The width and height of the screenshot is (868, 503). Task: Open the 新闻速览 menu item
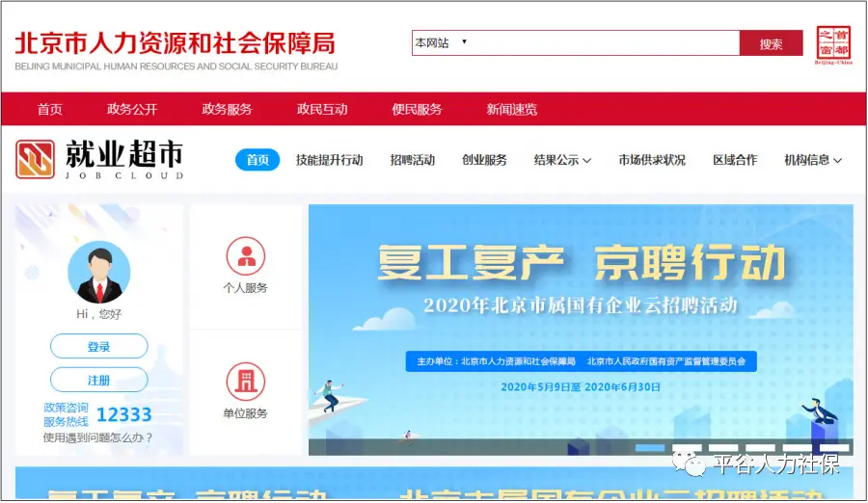point(511,109)
